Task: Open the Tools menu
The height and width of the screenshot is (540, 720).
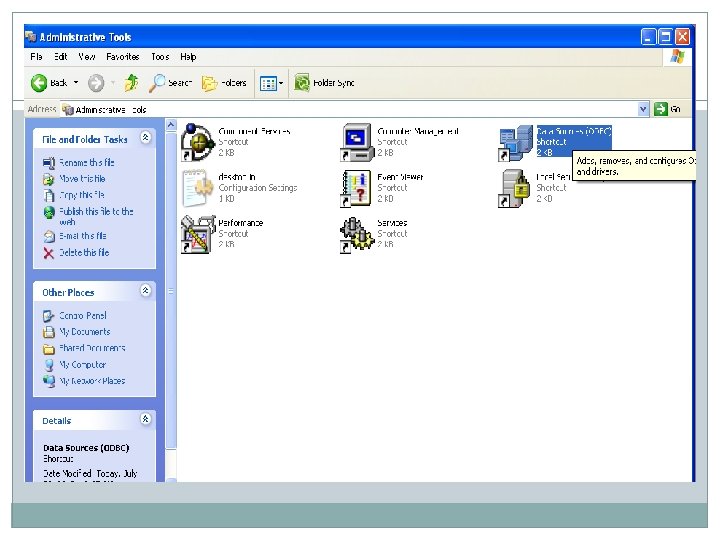Action: (160, 57)
